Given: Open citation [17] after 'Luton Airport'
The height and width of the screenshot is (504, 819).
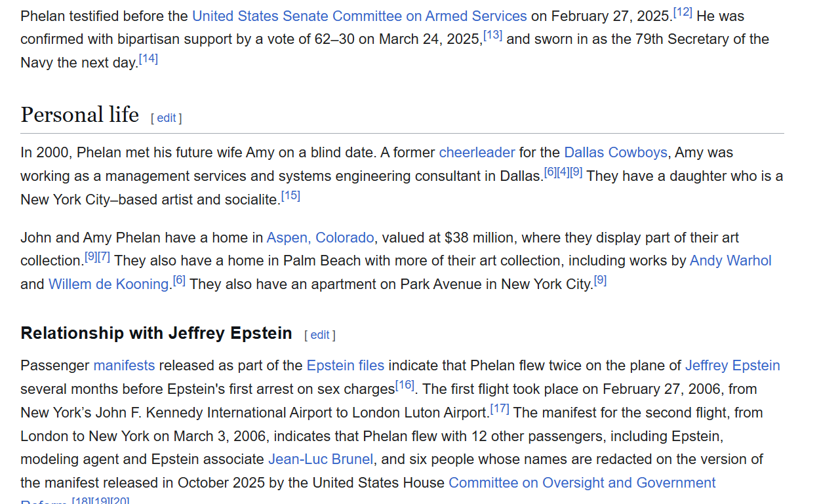Looking at the screenshot, I should [x=500, y=409].
